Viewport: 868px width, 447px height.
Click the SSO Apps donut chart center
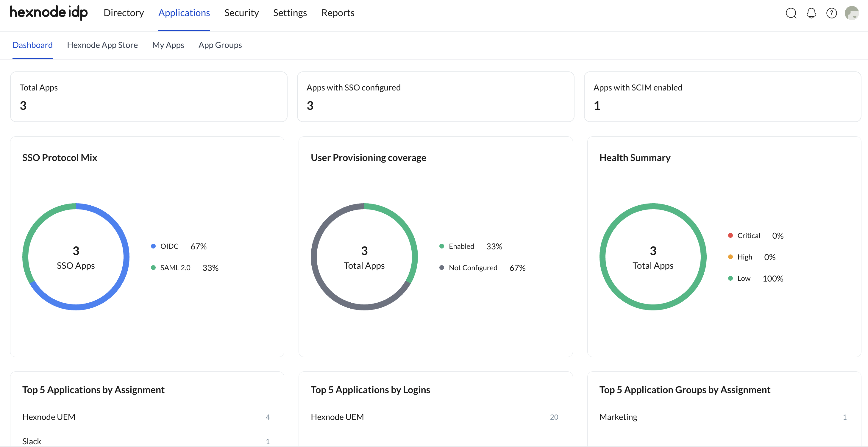click(76, 257)
